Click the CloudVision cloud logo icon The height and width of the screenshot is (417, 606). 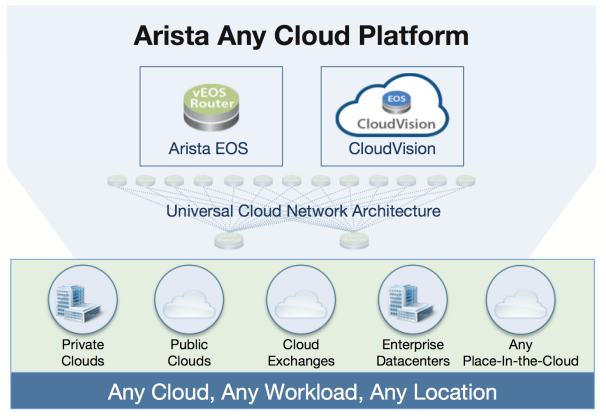[392, 105]
